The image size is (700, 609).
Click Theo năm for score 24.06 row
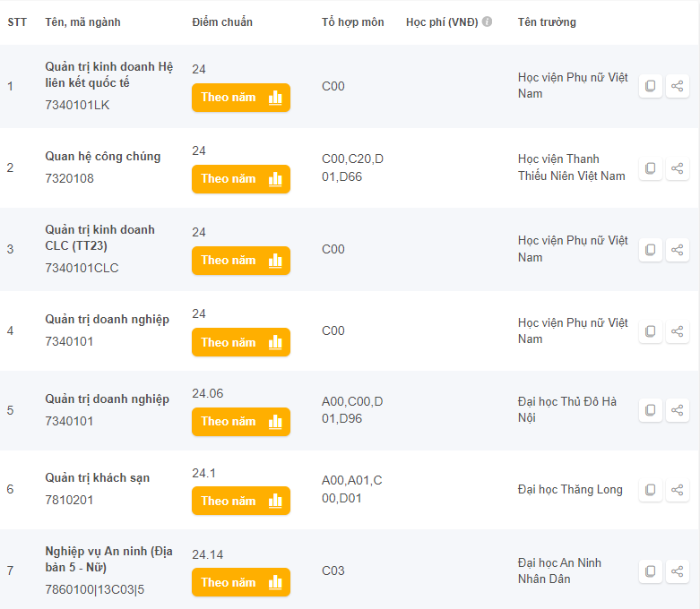(240, 422)
